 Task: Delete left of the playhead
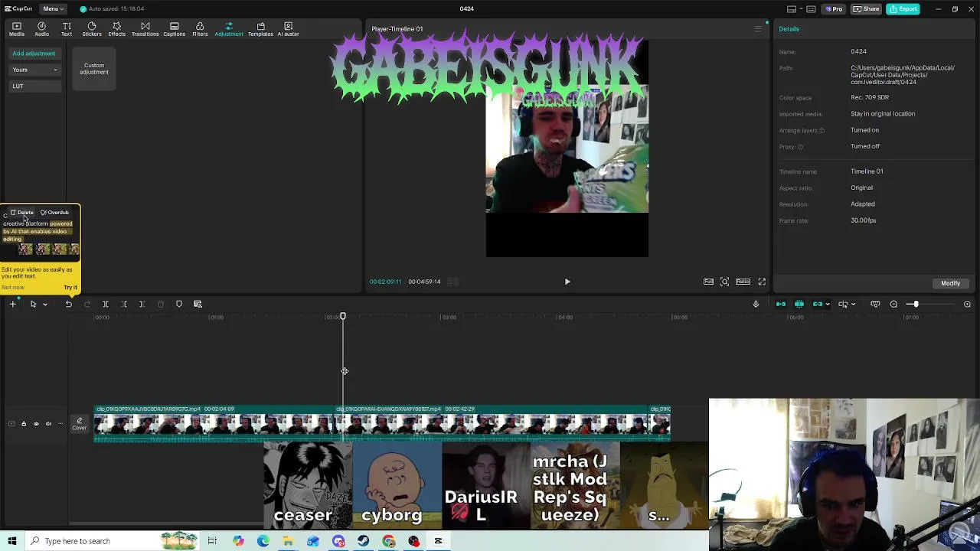point(124,305)
